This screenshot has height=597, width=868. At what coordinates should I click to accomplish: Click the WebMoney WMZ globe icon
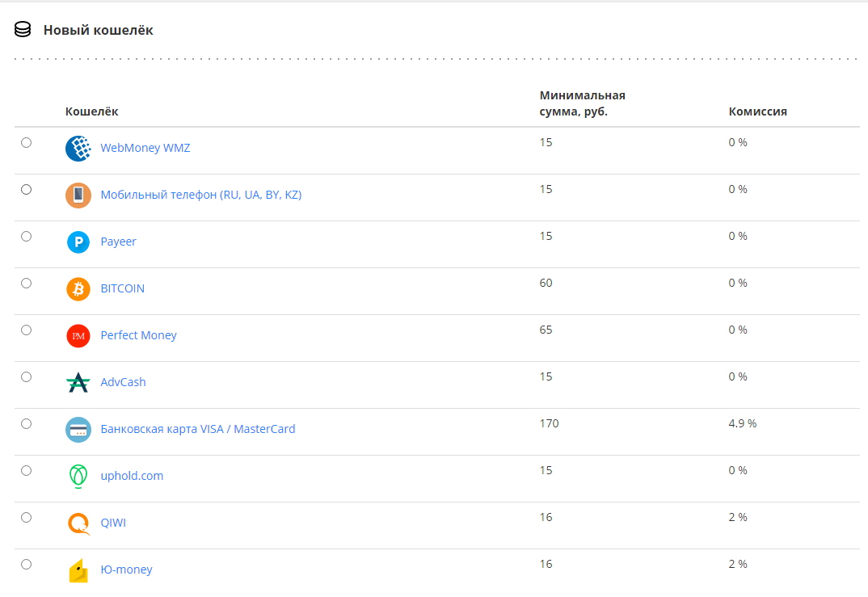tap(78, 149)
